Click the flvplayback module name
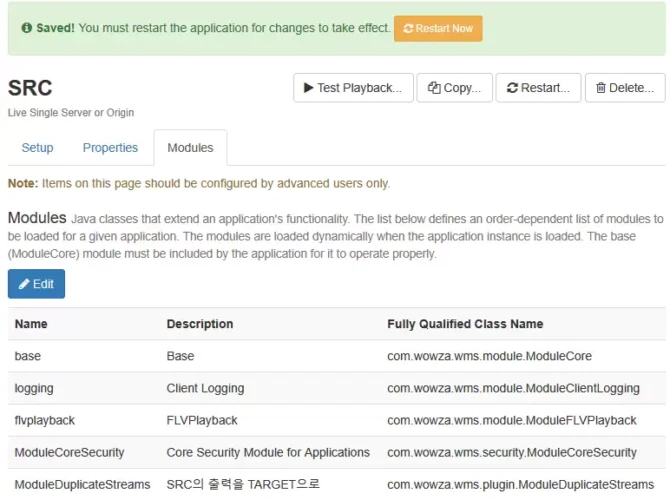The image size is (670, 500). point(44,421)
